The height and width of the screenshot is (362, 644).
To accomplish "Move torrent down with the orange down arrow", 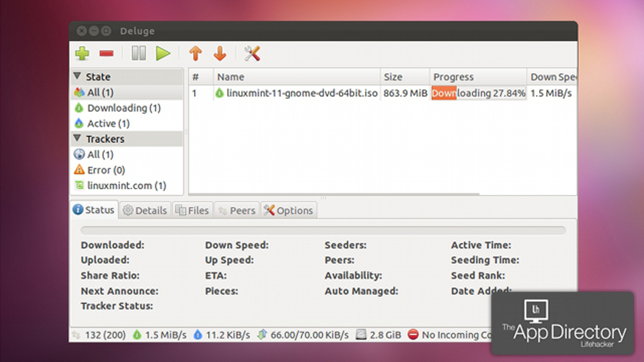I will 220,53.
